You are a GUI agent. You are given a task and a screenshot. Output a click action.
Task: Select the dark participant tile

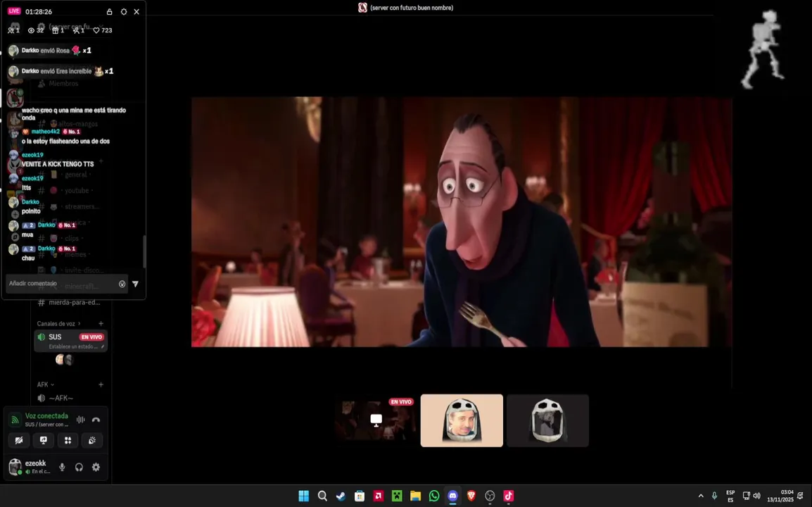pyautogui.click(x=547, y=420)
